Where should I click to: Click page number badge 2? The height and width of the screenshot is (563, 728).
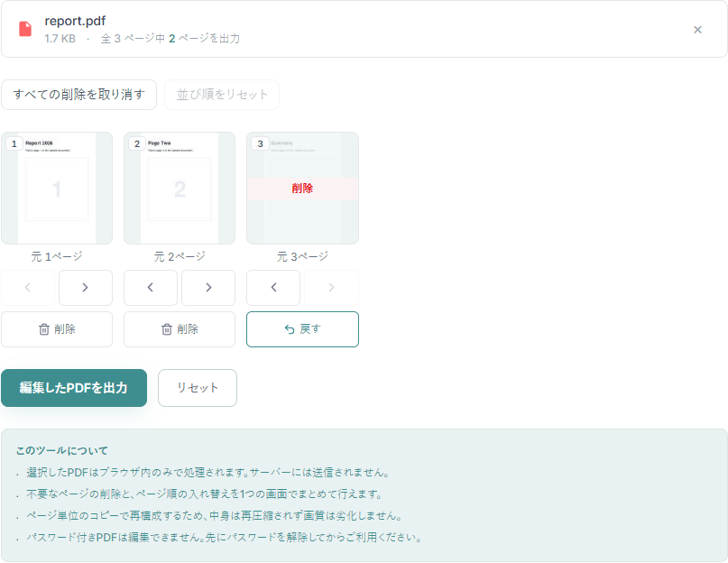point(137,144)
